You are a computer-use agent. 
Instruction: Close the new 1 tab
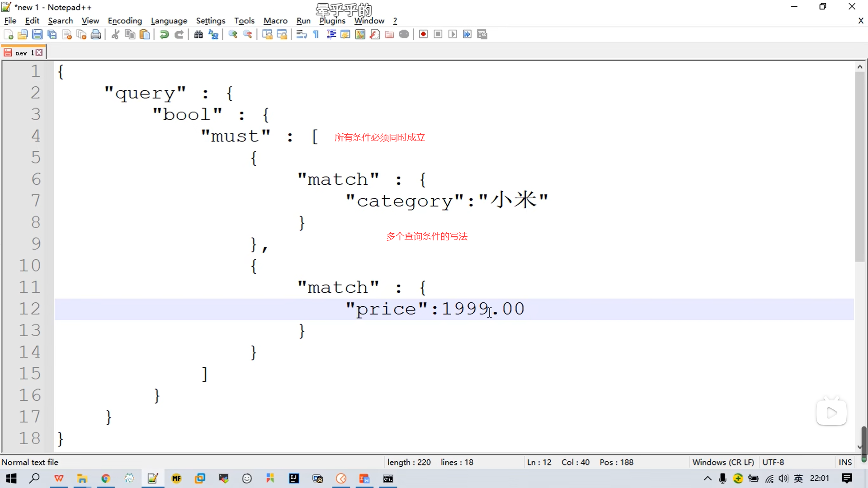pos(39,53)
